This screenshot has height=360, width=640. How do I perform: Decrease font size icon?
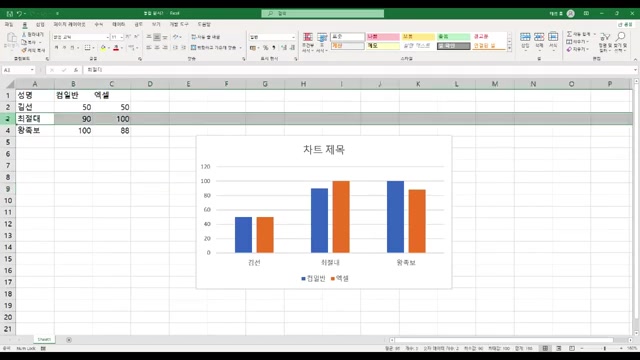(x=136, y=37)
